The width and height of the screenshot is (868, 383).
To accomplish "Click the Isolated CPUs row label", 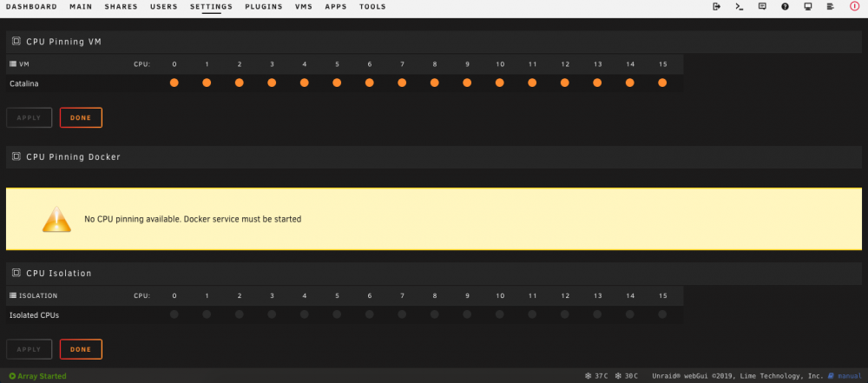I will tap(35, 315).
